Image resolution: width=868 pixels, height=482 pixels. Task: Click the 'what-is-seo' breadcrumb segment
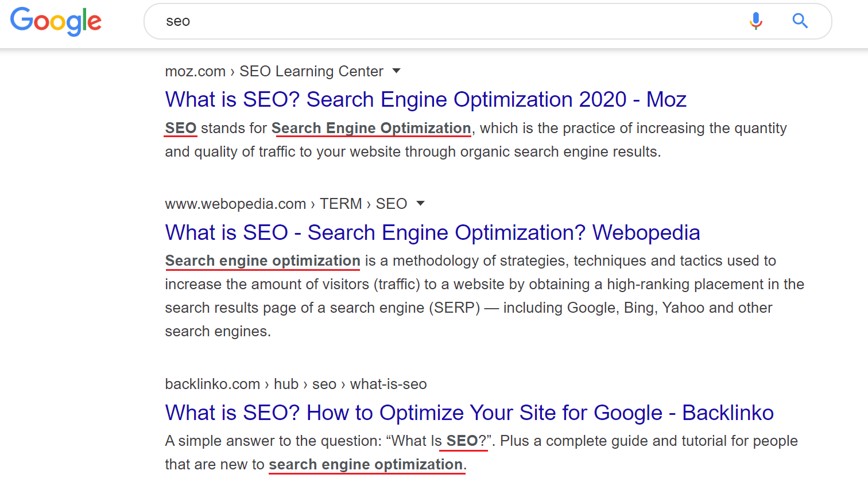388,384
